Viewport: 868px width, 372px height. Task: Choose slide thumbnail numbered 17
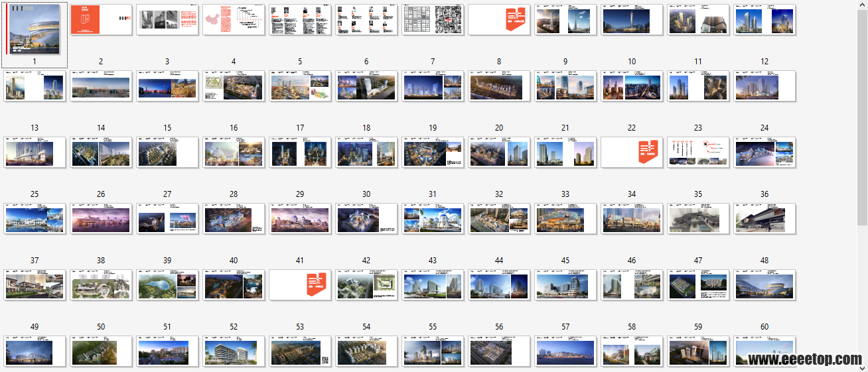[300, 86]
